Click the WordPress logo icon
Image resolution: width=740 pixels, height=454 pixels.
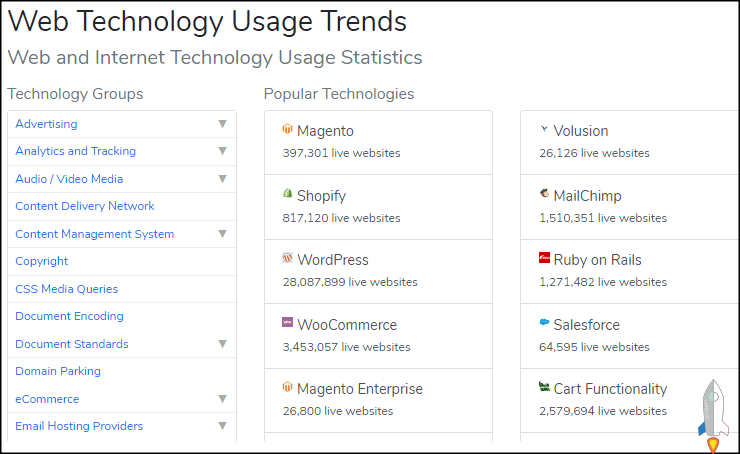(287, 259)
